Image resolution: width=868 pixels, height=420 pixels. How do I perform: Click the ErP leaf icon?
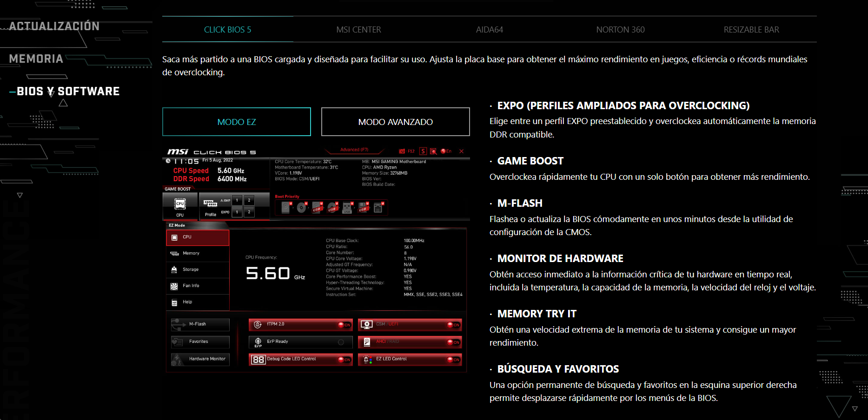[258, 342]
